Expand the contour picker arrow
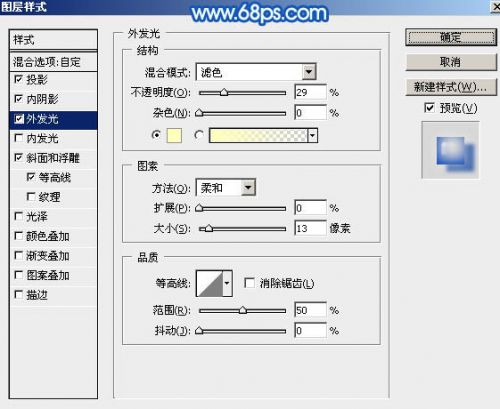 pos(227,283)
